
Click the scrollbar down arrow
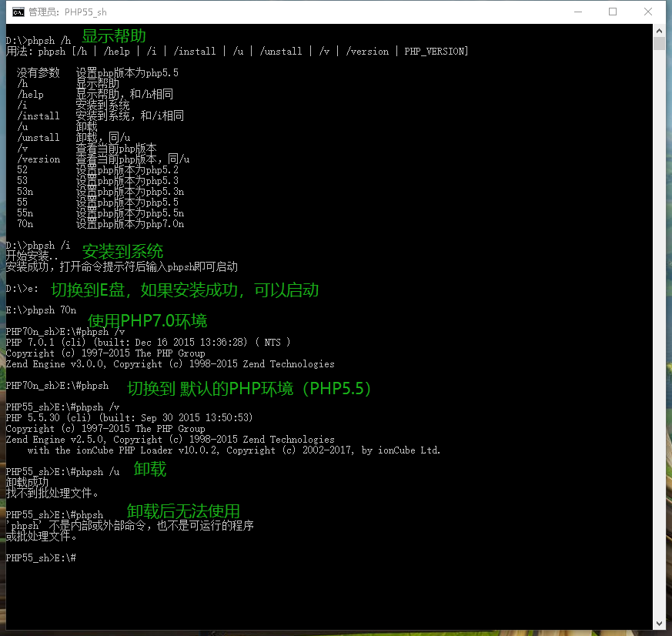tap(659, 624)
